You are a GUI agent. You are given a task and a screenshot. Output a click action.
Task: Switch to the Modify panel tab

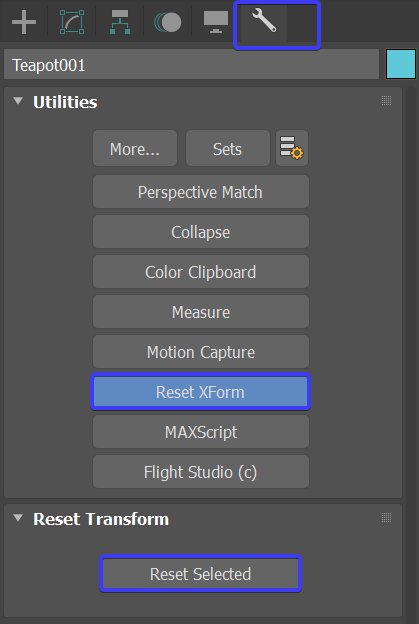(x=72, y=22)
